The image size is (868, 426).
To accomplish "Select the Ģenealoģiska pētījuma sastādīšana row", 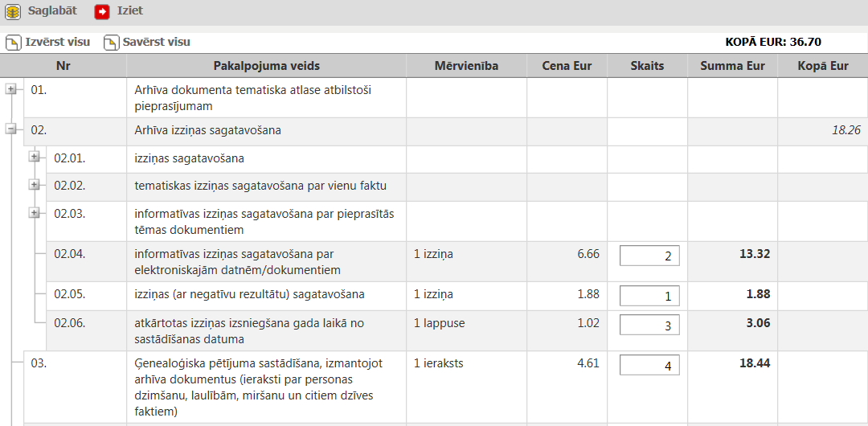I will pyautogui.click(x=259, y=387).
